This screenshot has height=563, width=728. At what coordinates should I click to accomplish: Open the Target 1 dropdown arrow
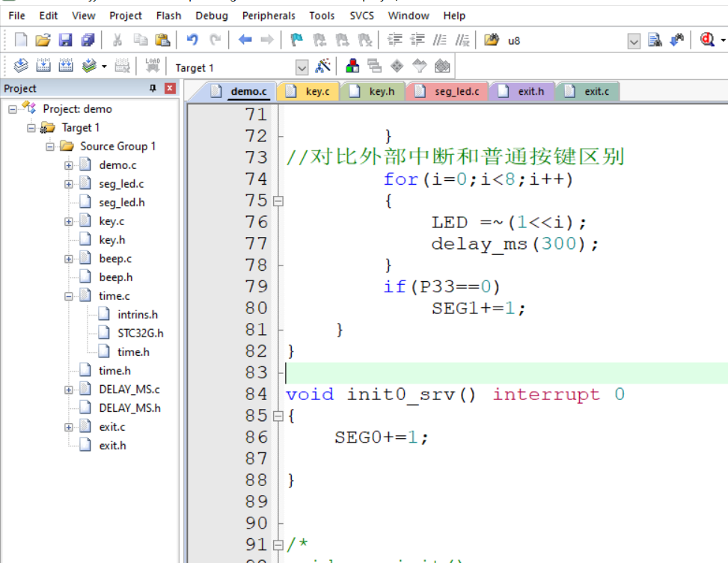[302, 68]
